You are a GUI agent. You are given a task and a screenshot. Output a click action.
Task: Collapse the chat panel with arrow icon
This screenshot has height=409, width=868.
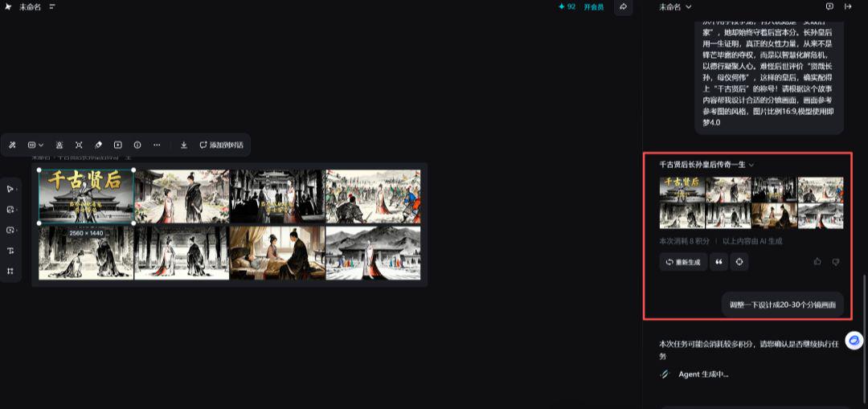click(848, 6)
